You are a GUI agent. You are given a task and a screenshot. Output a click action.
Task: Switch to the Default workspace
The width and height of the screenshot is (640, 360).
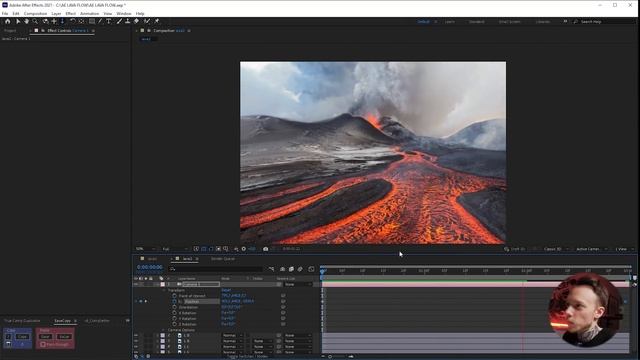click(424, 22)
